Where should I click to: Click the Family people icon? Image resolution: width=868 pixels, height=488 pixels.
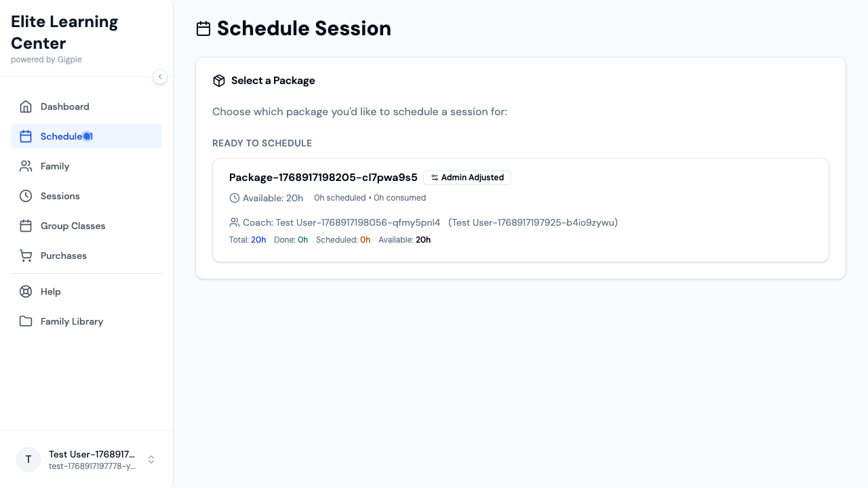[26, 166]
